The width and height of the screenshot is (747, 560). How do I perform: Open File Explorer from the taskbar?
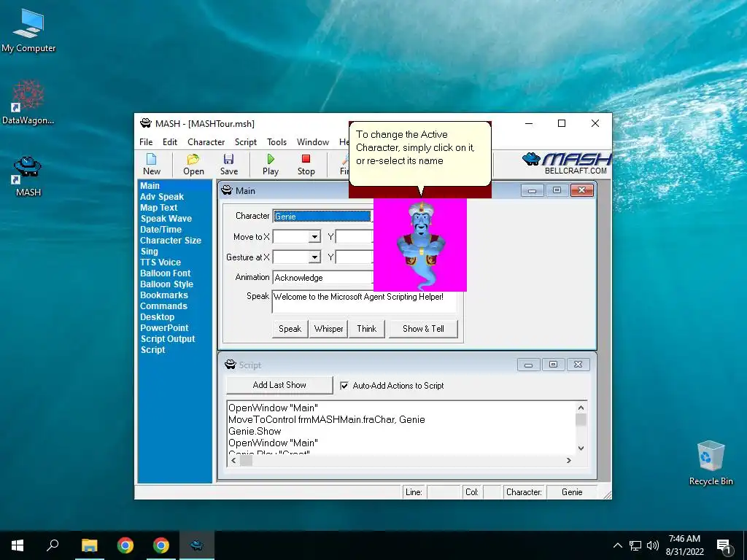click(x=89, y=545)
